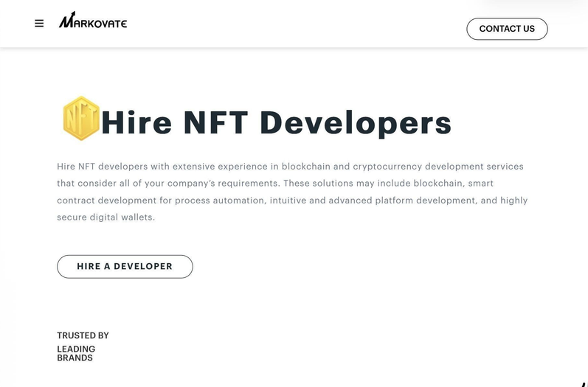Click the Leading Brands text
The height and width of the screenshot is (387, 588).
76,353
